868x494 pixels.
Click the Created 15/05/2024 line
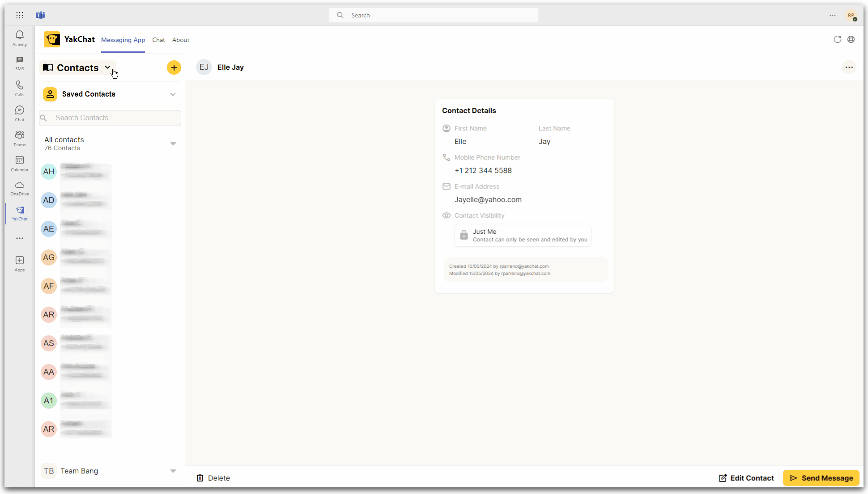499,266
